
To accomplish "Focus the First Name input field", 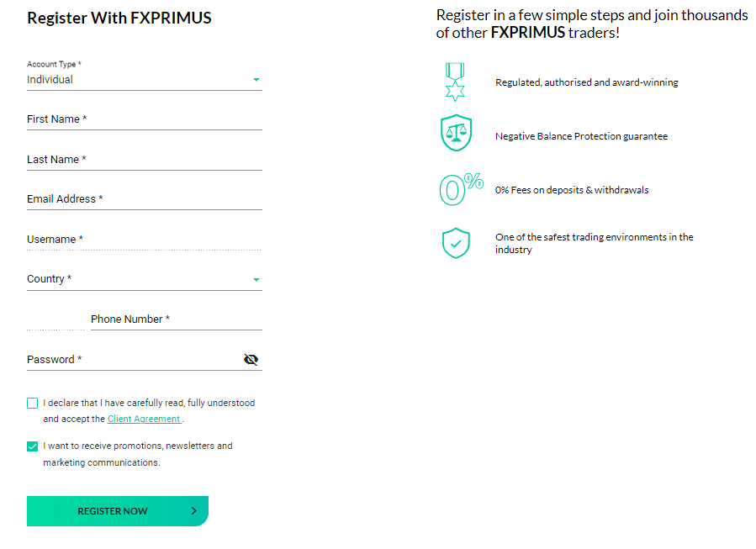I will [x=144, y=119].
